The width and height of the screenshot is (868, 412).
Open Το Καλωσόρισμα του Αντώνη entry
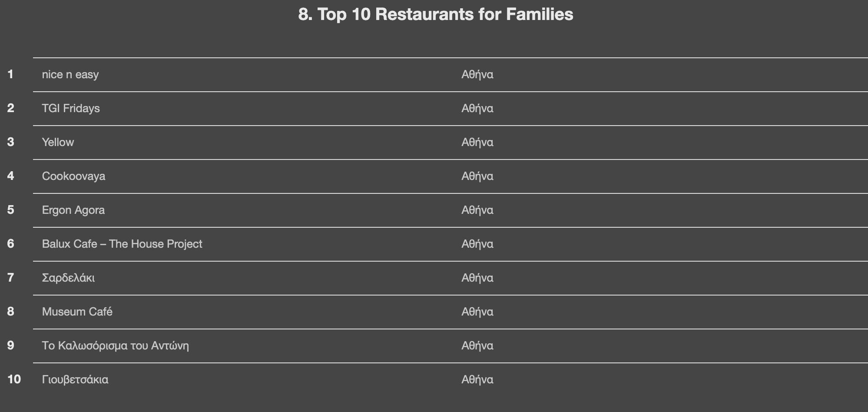[x=115, y=346]
